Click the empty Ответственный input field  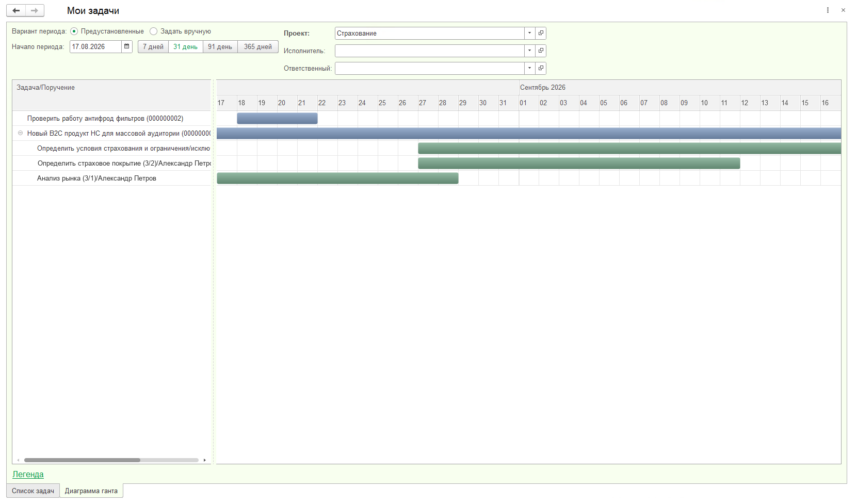430,68
